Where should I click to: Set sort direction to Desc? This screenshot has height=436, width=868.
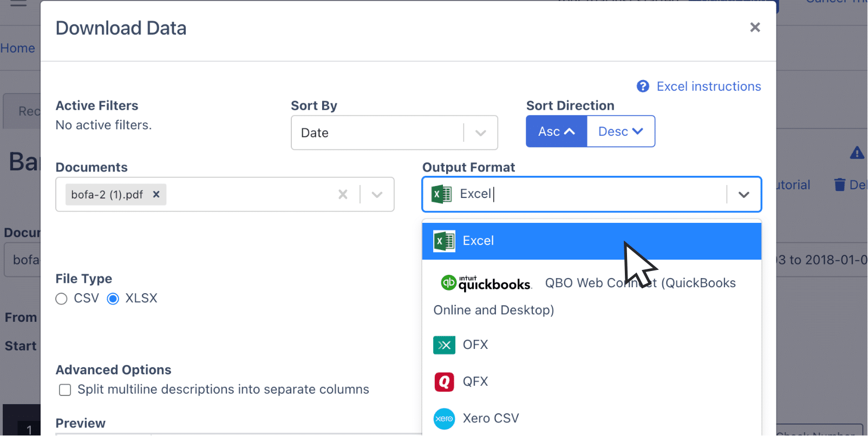click(620, 131)
